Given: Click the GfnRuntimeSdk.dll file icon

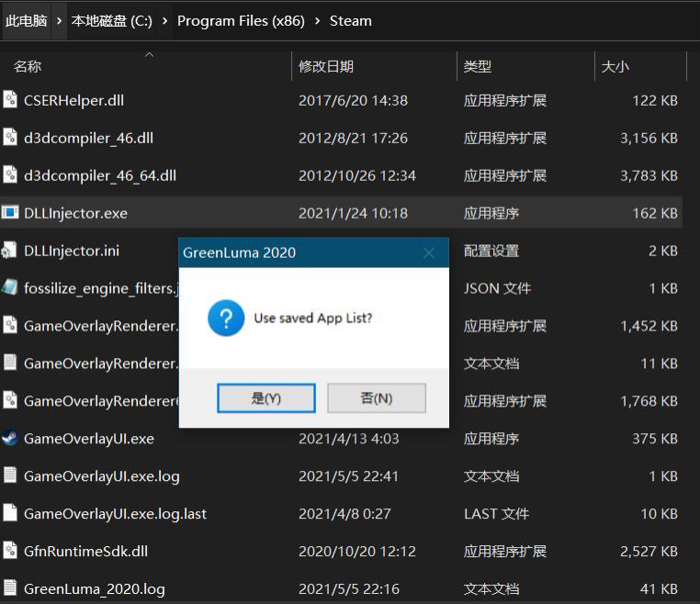Looking at the screenshot, I should click(10, 551).
